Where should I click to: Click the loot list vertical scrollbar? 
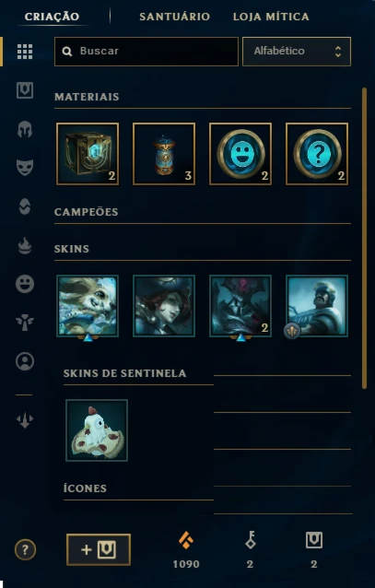[364, 238]
